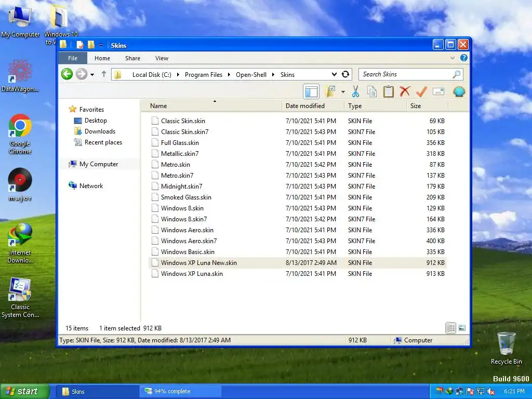
Task: Open the Home ribbon tab
Action: pyautogui.click(x=102, y=58)
